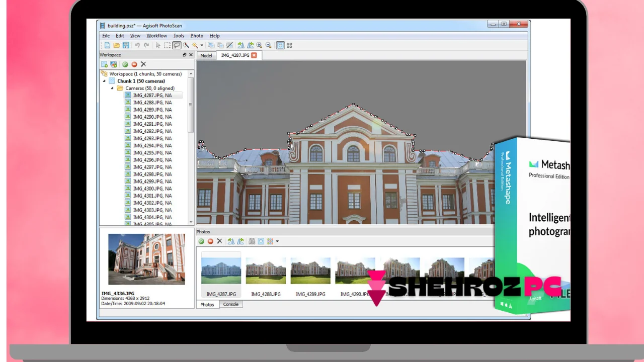Viewport: 644px width, 362px height.
Task: Remove cameras with Photos pane X icon
Action: [x=219, y=241]
